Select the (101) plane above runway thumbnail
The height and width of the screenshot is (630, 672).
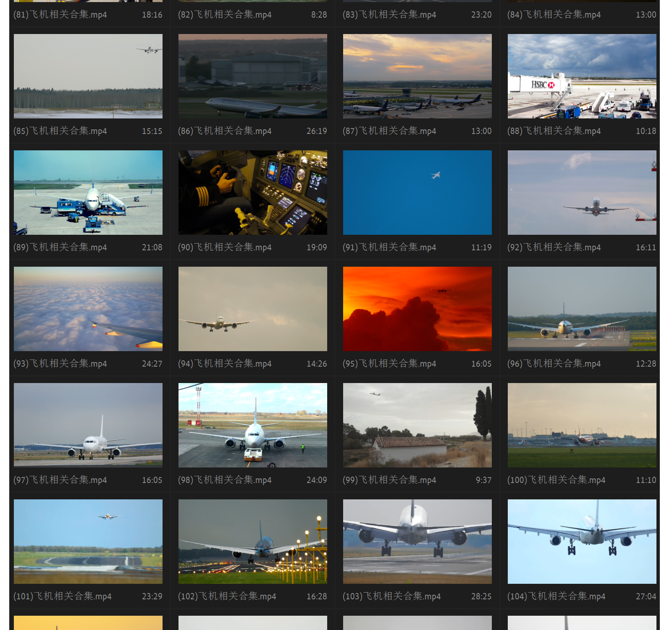click(88, 541)
